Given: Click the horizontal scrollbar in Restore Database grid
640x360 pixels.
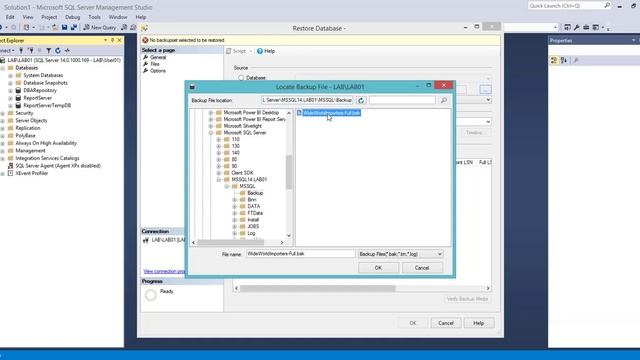Looking at the screenshot, I should (318, 289).
